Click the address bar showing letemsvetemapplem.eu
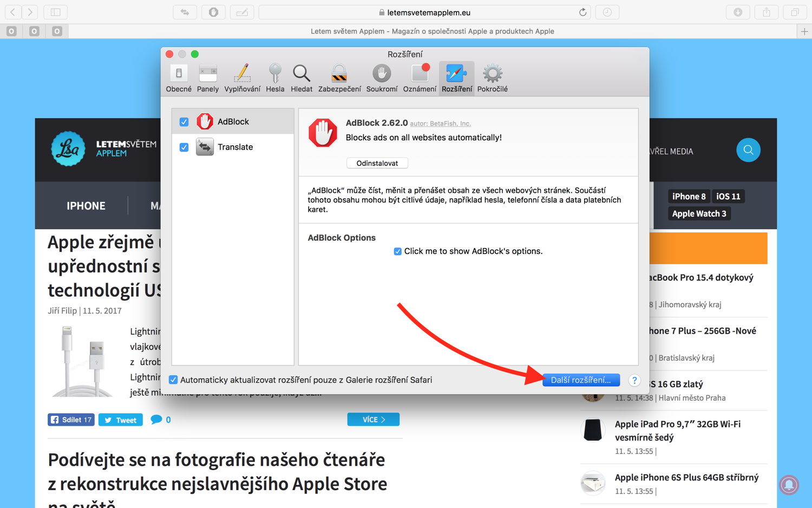Image resolution: width=812 pixels, height=508 pixels. click(x=424, y=12)
